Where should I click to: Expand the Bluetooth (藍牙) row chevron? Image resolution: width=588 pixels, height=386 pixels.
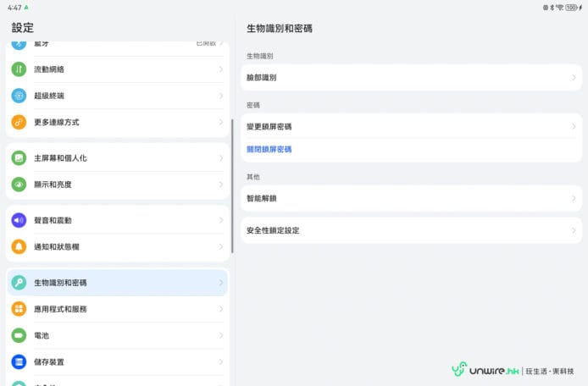coord(221,43)
